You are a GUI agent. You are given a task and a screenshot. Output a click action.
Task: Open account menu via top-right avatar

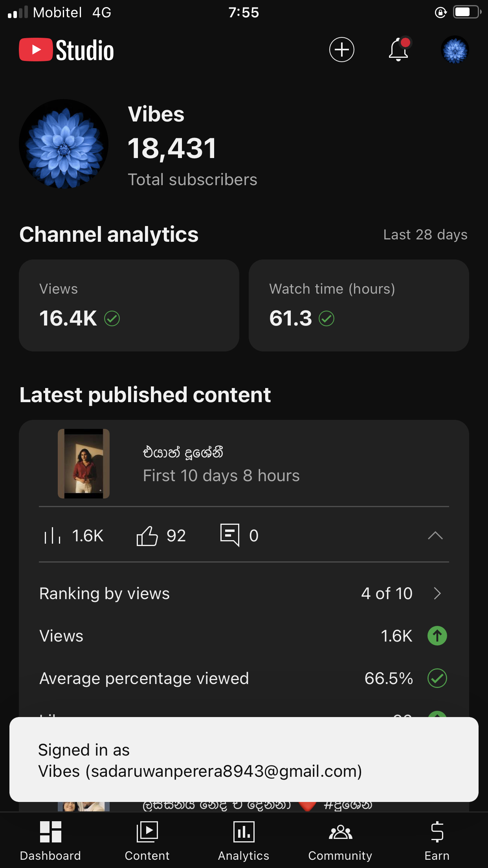tap(455, 50)
